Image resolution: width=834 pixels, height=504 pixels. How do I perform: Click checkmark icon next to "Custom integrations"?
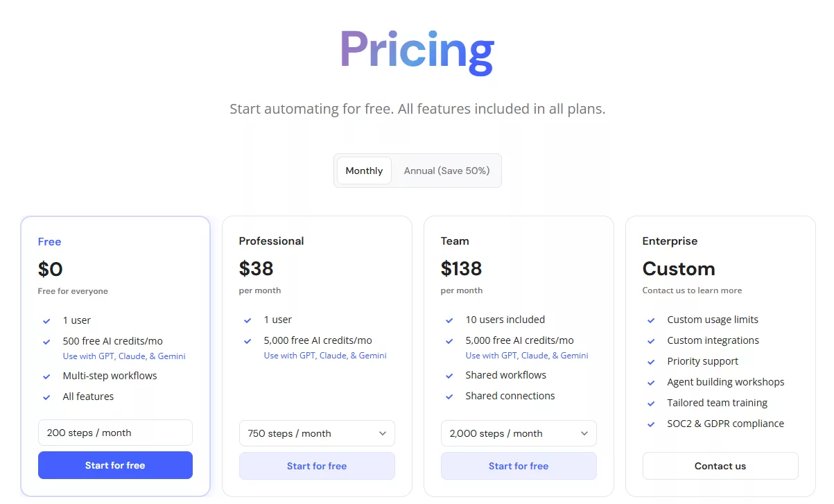(651, 341)
